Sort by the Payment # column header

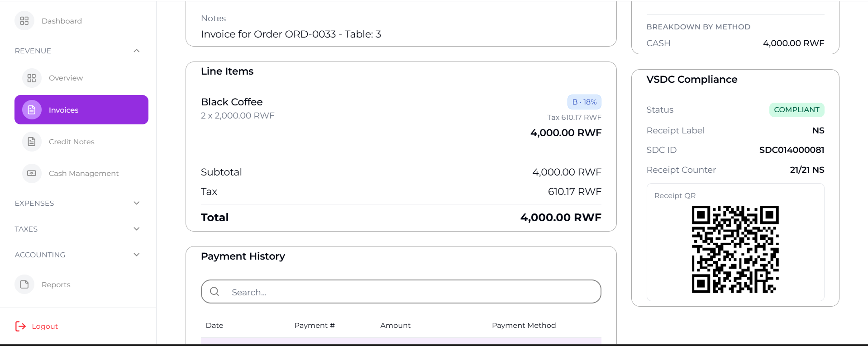click(315, 325)
